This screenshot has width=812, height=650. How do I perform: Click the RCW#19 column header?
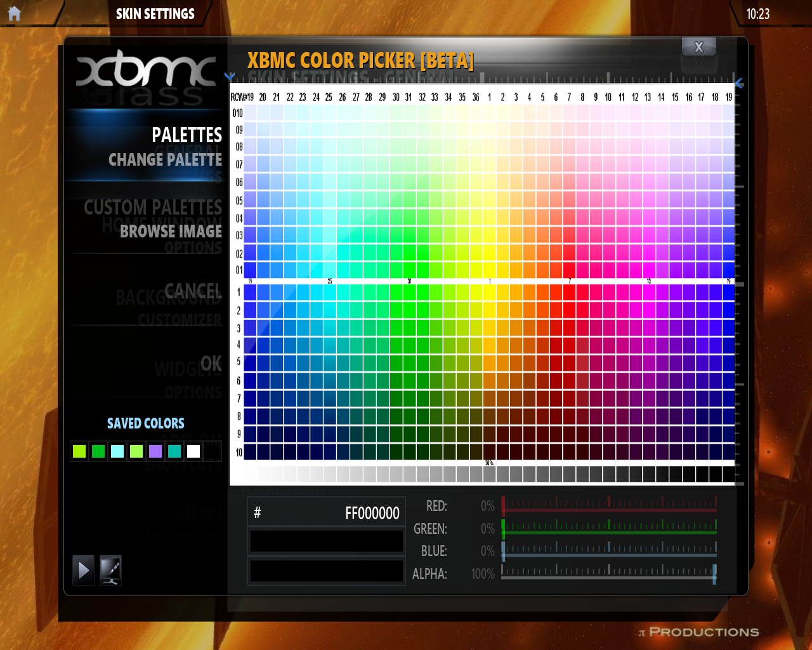click(242, 97)
